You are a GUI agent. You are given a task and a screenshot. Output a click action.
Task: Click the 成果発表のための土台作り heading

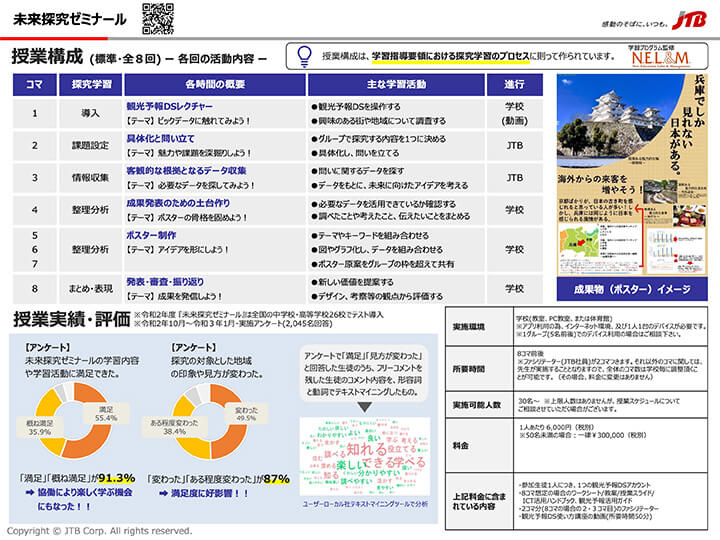178,202
